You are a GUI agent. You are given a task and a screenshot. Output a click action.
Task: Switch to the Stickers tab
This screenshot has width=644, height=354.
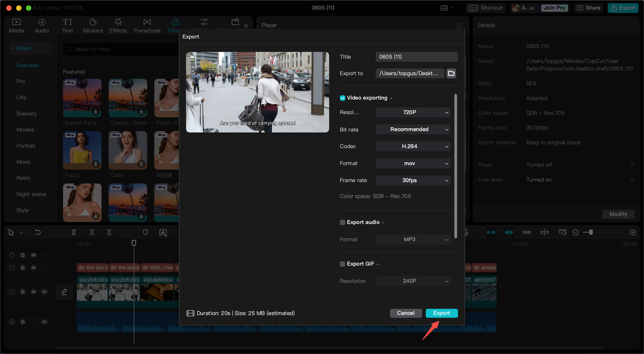point(93,26)
